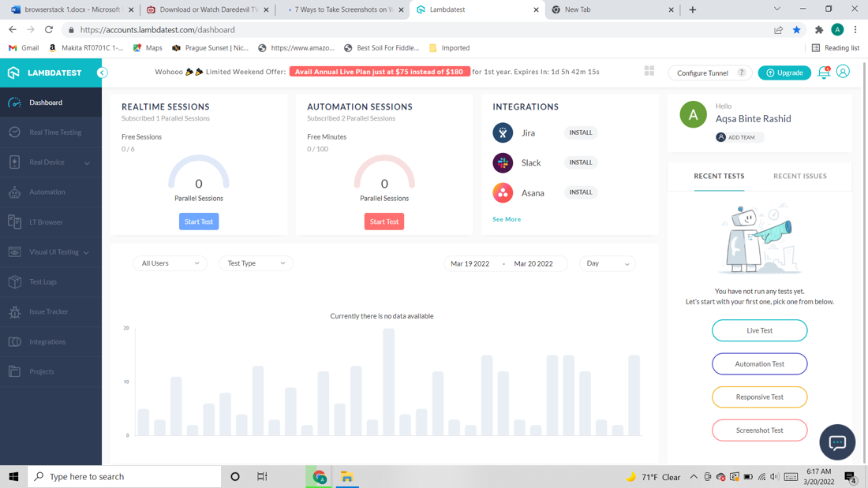Image resolution: width=868 pixels, height=488 pixels.
Task: Open the Chrome tab search dropdown arrow
Action: [x=777, y=9]
